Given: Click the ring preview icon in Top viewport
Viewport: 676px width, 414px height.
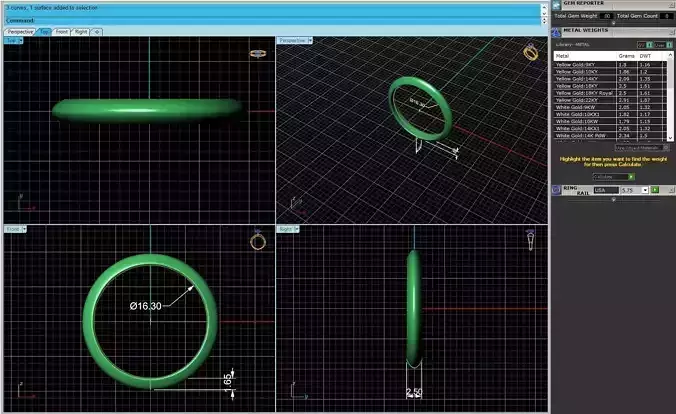Looking at the screenshot, I should 258,53.
